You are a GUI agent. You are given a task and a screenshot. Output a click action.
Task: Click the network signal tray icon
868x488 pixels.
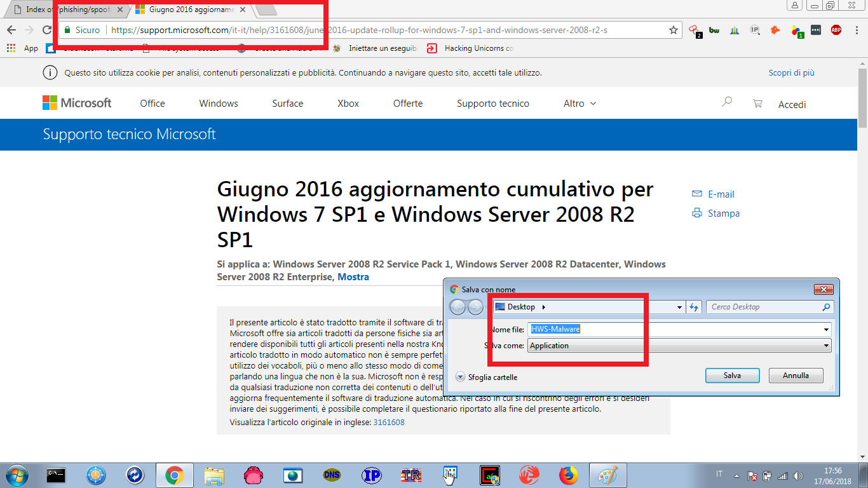coord(782,475)
